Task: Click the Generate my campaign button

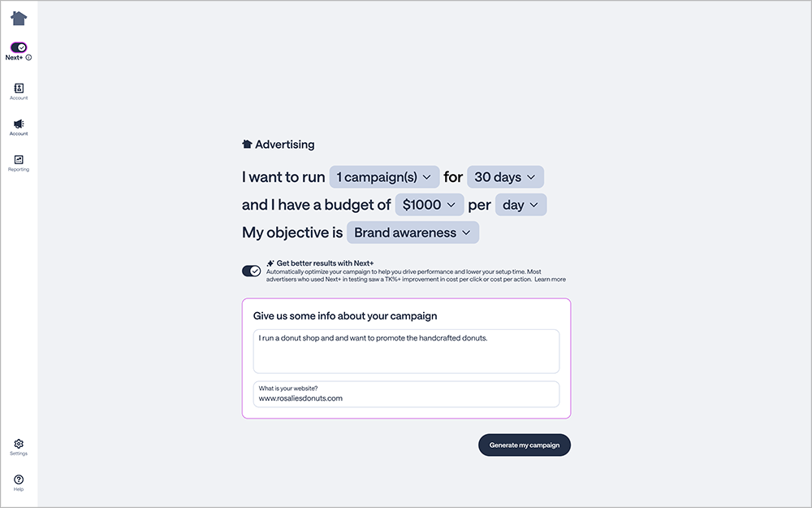Action: pyautogui.click(x=525, y=445)
